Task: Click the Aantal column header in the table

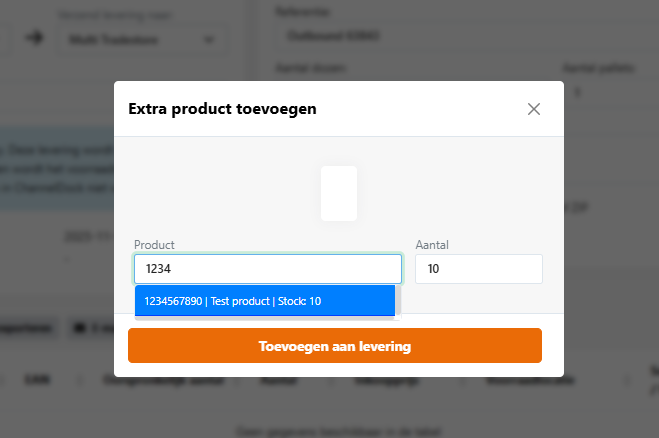Action: [x=272, y=381]
